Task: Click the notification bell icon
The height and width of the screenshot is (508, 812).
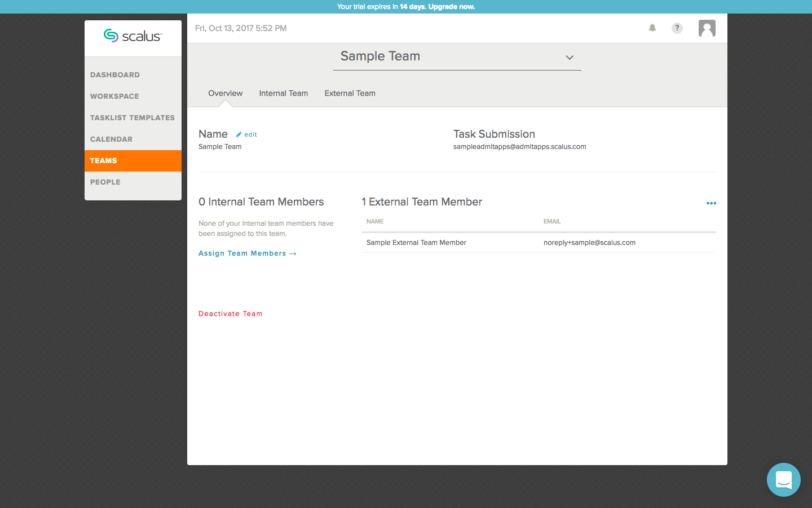Action: [x=652, y=28]
